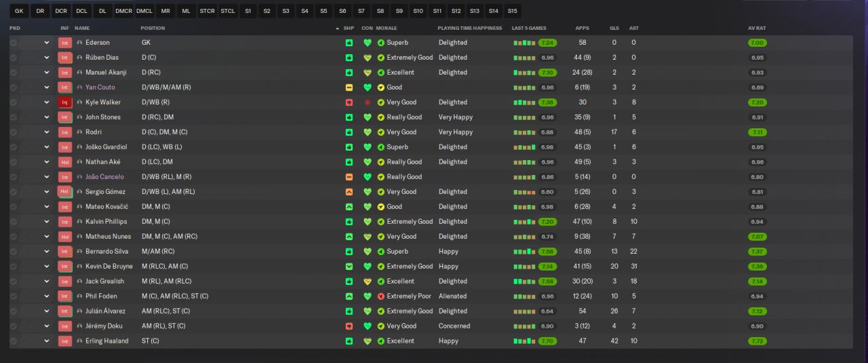
Task: Click Ederson's Int status badge
Action: [x=65, y=42]
